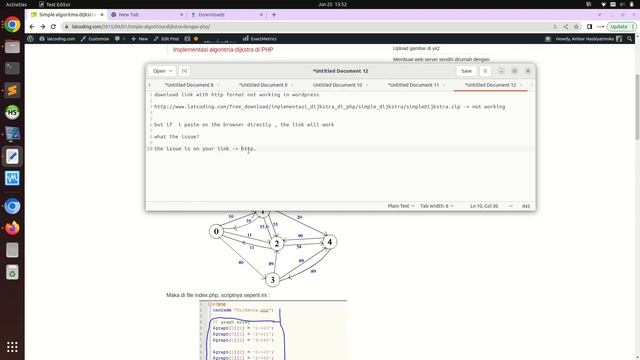Open Text Editor hamburger menu
The image size is (640, 360).
485,71
